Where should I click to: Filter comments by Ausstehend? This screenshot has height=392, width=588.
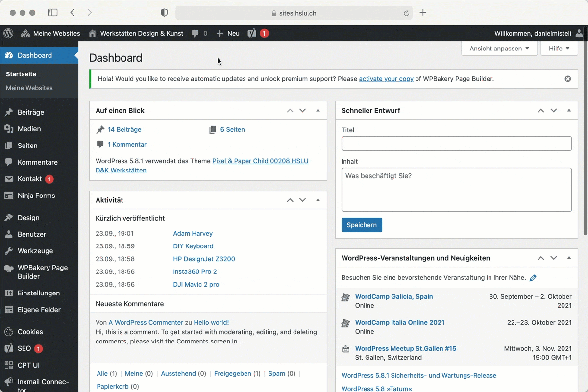click(x=178, y=374)
